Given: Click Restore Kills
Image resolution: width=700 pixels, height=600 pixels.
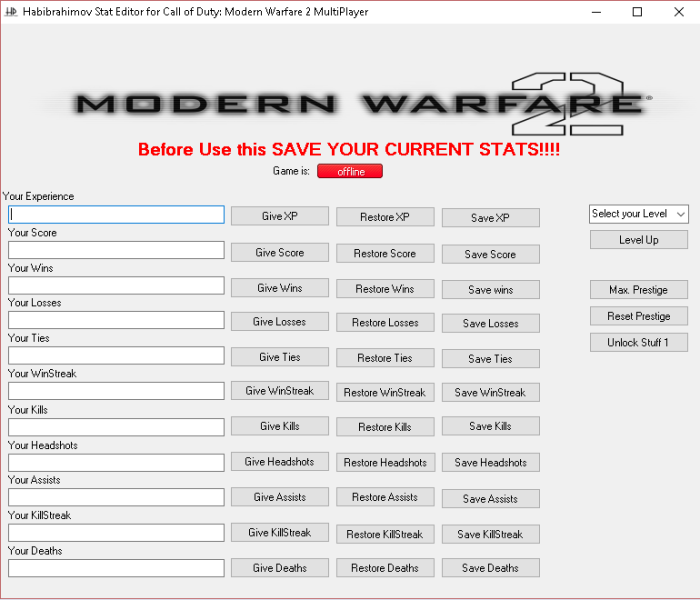Looking at the screenshot, I should pos(385,427).
